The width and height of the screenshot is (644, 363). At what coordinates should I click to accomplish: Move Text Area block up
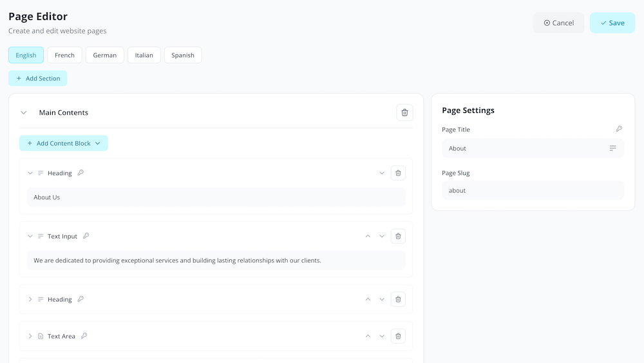click(x=368, y=336)
